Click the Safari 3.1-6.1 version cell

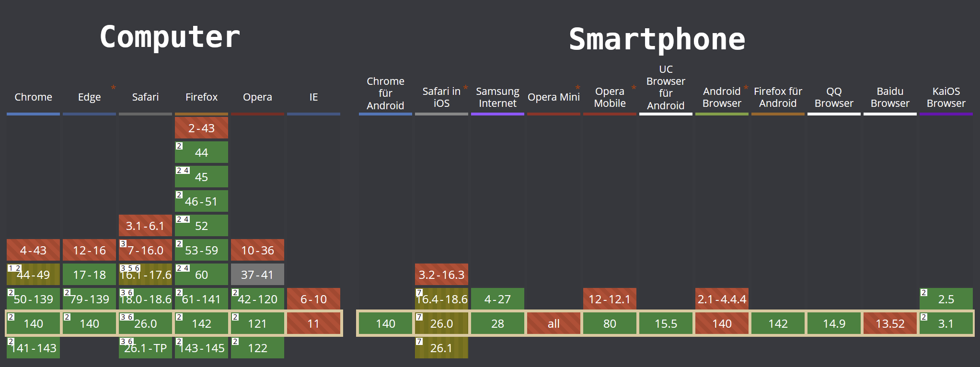[x=145, y=226]
